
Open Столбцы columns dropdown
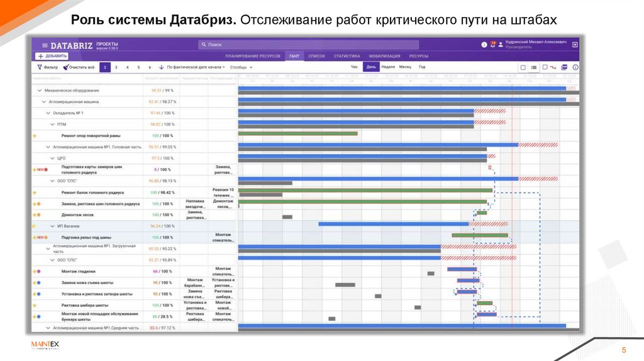(241, 67)
